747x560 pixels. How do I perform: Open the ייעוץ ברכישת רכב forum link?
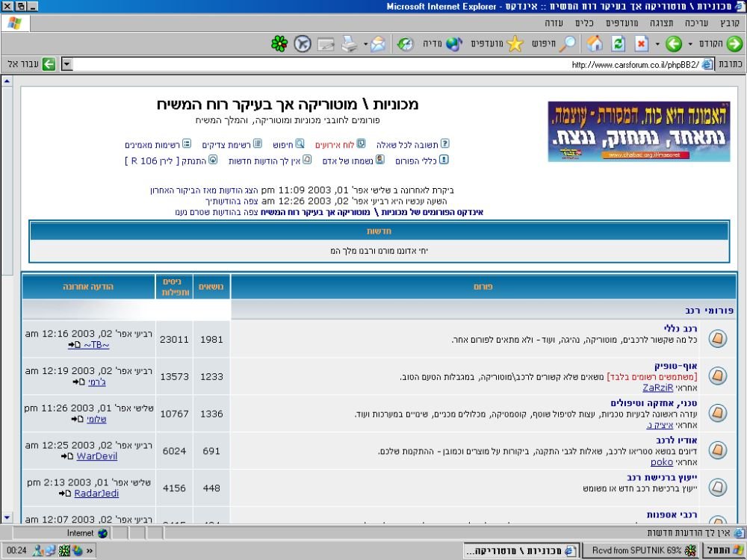click(662, 477)
